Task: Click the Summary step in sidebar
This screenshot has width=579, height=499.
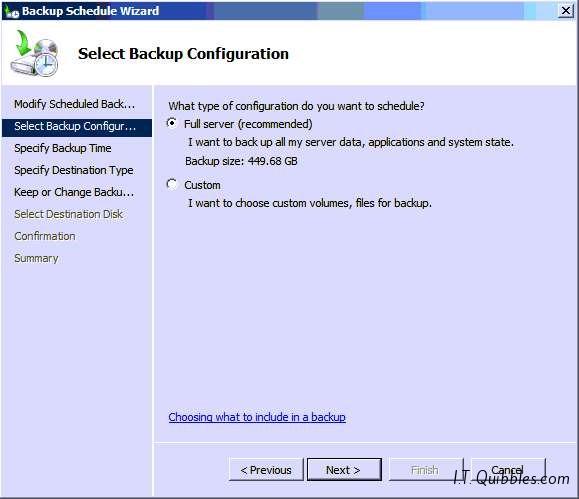Action: coord(36,259)
